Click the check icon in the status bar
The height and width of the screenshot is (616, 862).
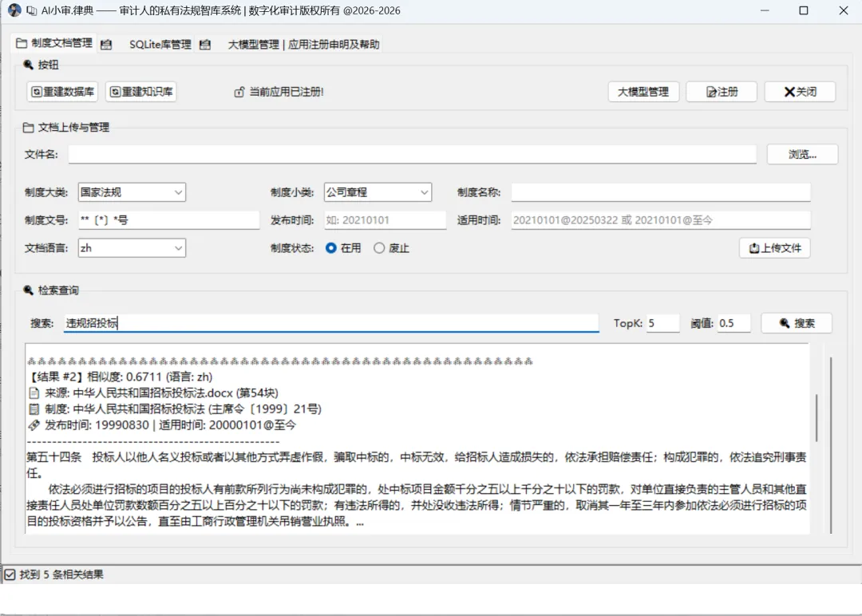click(x=10, y=575)
